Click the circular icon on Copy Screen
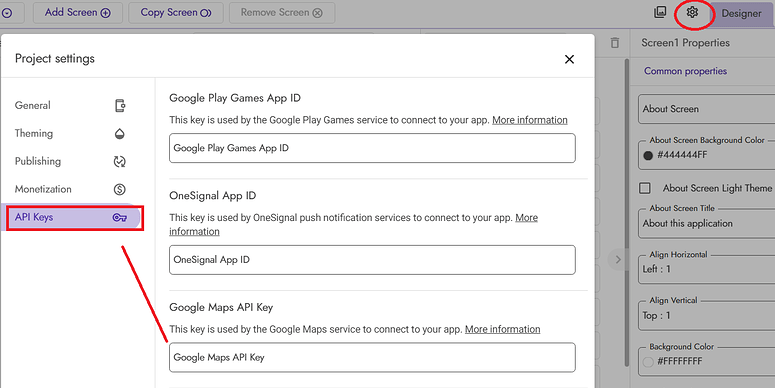 click(x=206, y=13)
